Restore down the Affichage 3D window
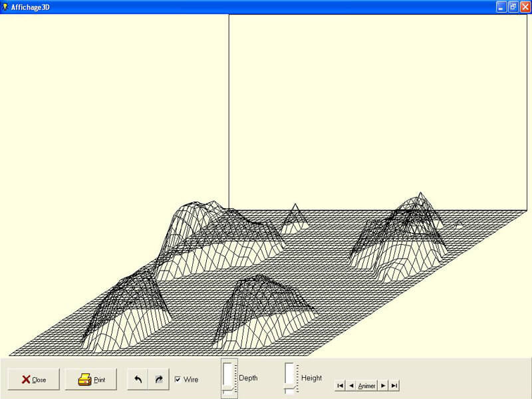The height and width of the screenshot is (399, 532). 513,7
